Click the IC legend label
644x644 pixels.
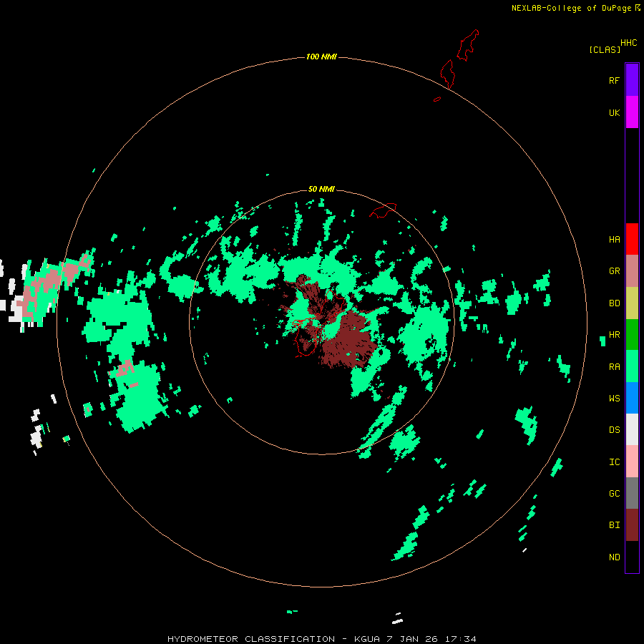[614, 462]
